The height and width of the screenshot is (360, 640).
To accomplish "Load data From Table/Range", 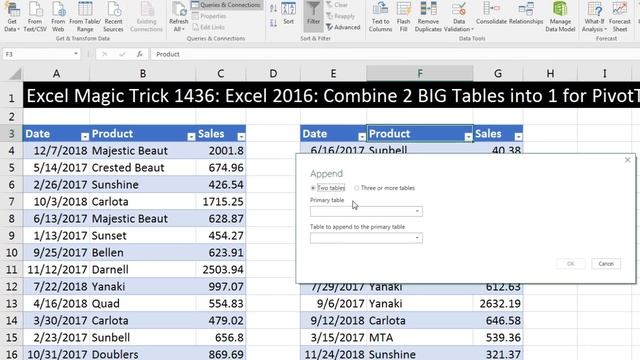I will [85, 17].
